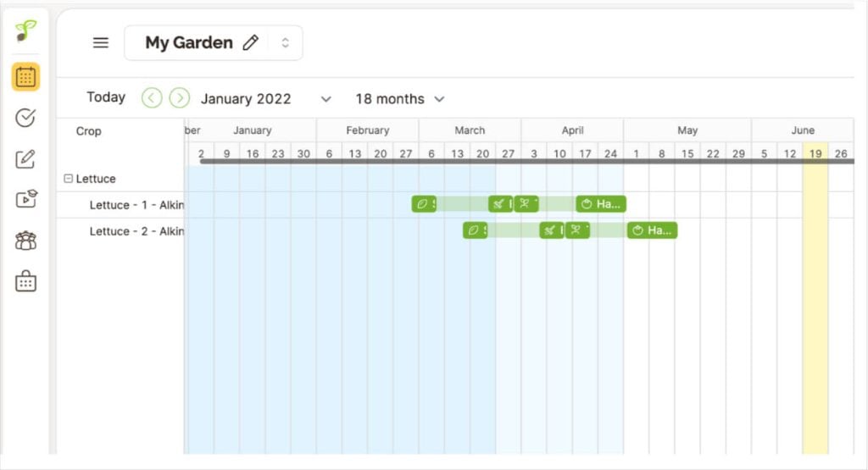Open the video tutorials icon in sidebar

tap(25, 199)
